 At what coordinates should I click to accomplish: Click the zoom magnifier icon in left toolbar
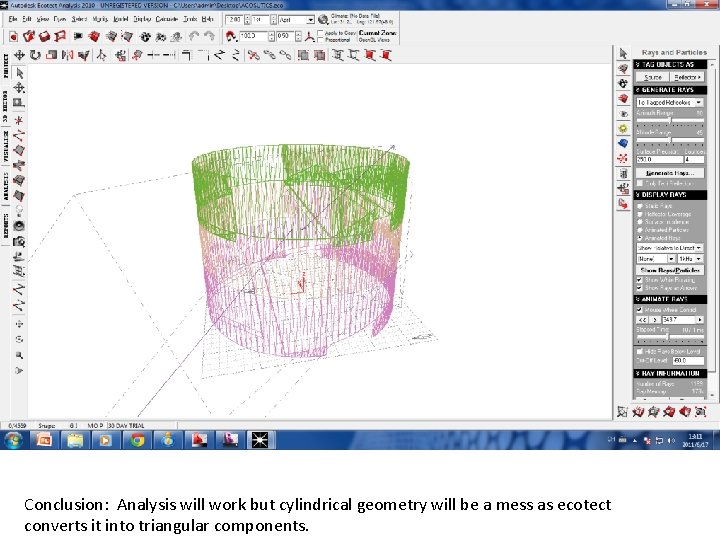19,355
